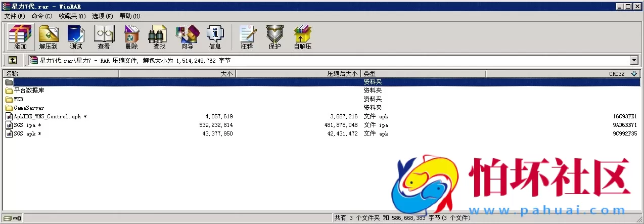Click the ApkIDE_WNS_Control.apk file icon
The image size is (644, 224).
pyautogui.click(x=9, y=116)
